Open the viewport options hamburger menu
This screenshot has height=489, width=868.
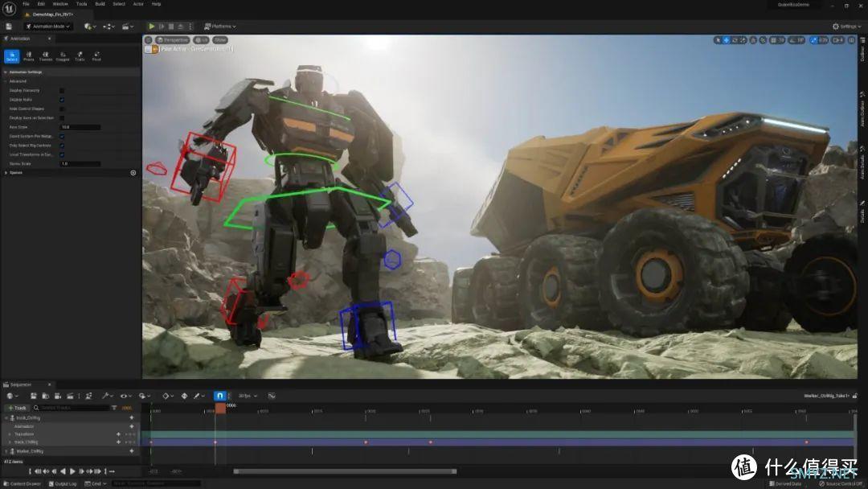coord(149,40)
